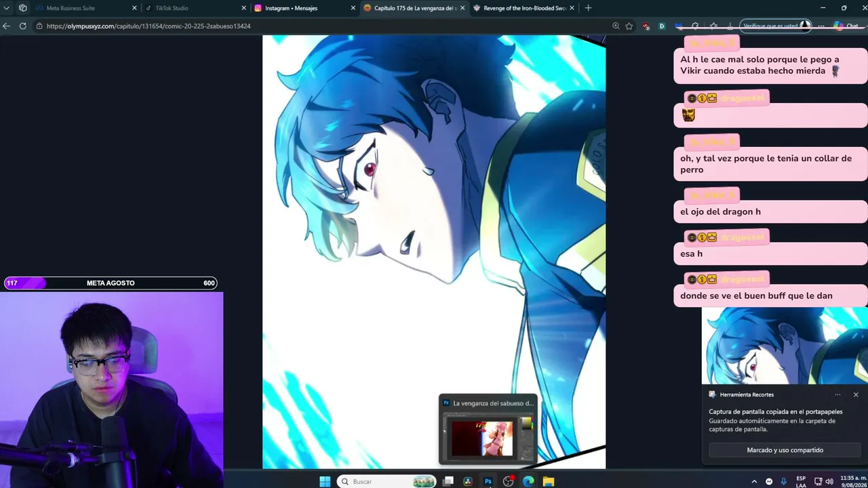868x488 pixels.
Task: Open the green extension icon in toolbar
Action: (x=662, y=26)
